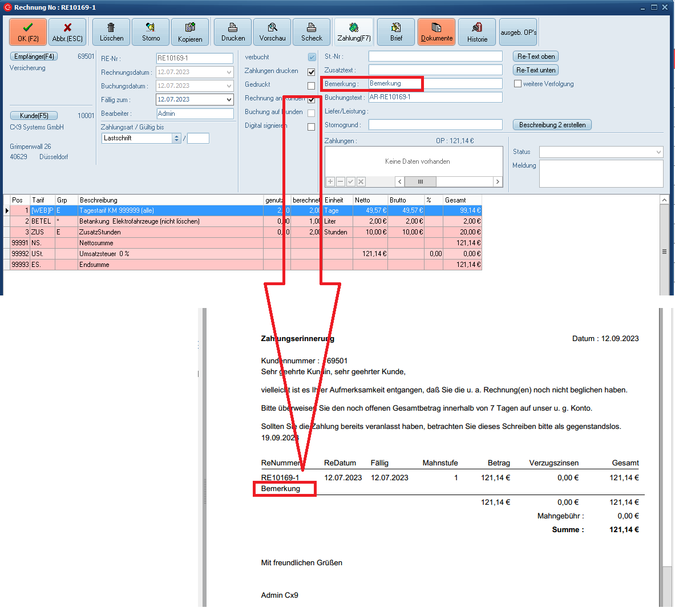This screenshot has width=675, height=616.
Task: Click Beschreibung 2 erstellen button
Action: pyautogui.click(x=552, y=125)
